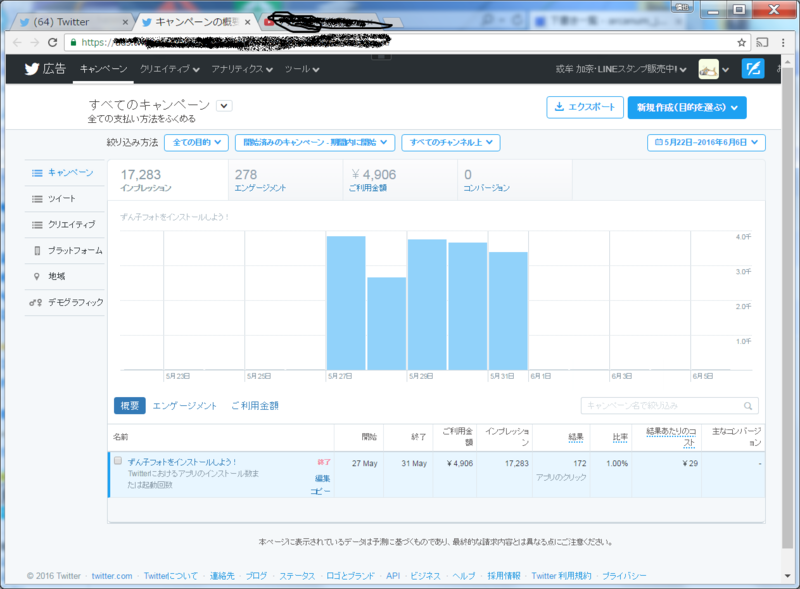
Task: Click 編集 link in campaign row
Action: click(x=322, y=479)
